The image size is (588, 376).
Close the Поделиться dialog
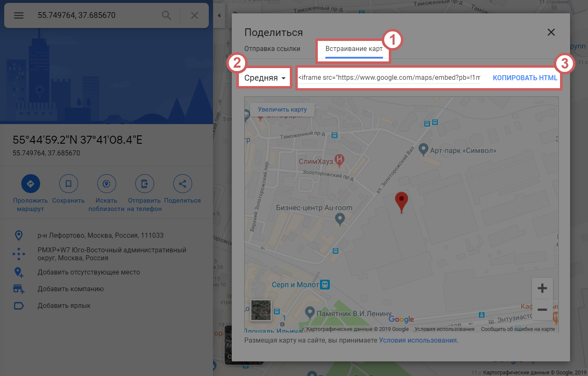[551, 32]
